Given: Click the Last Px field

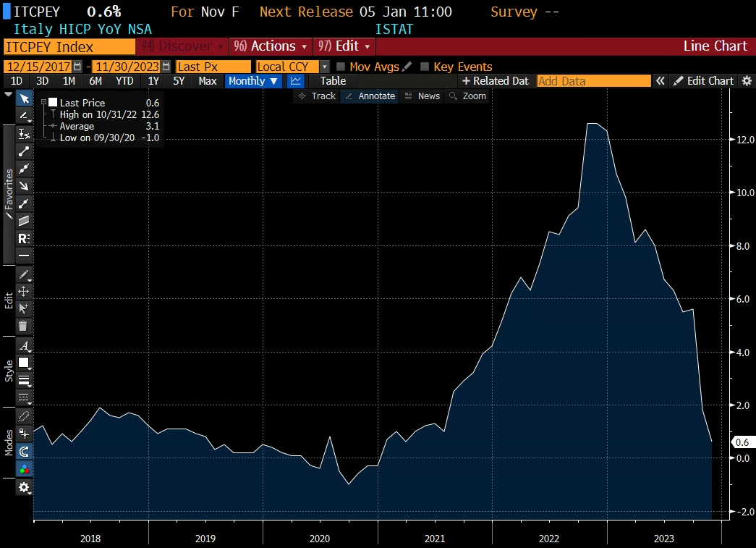Looking at the screenshot, I should (213, 67).
